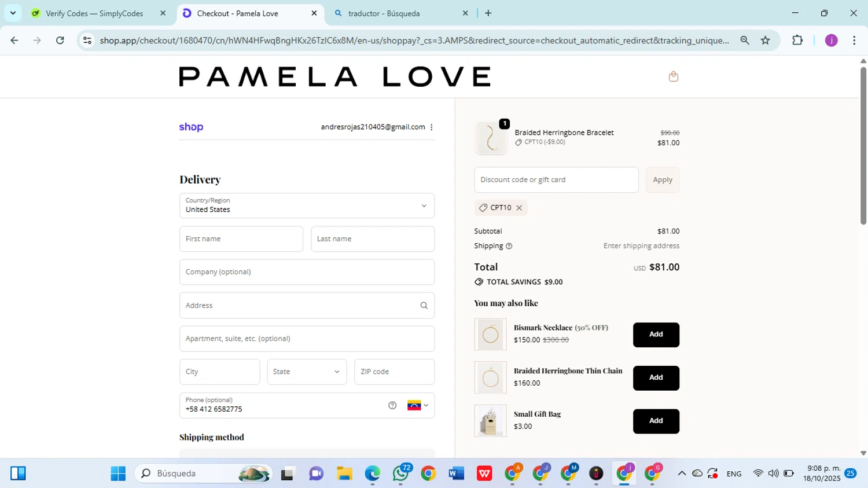
Task: Click the Company (optional) field
Action: [x=307, y=272]
